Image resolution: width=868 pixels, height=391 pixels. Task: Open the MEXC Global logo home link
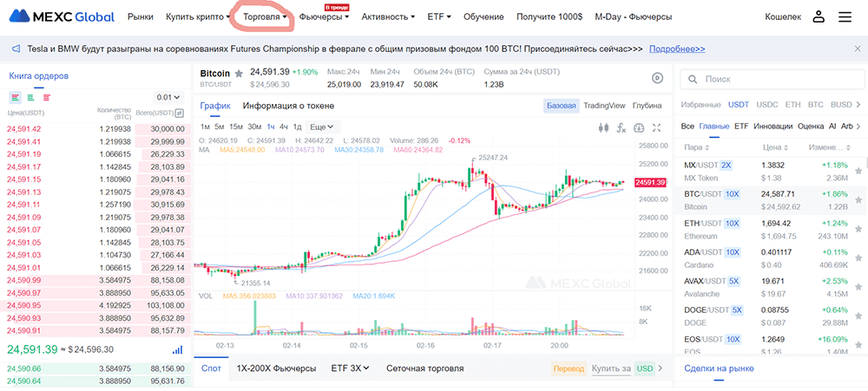62,16
